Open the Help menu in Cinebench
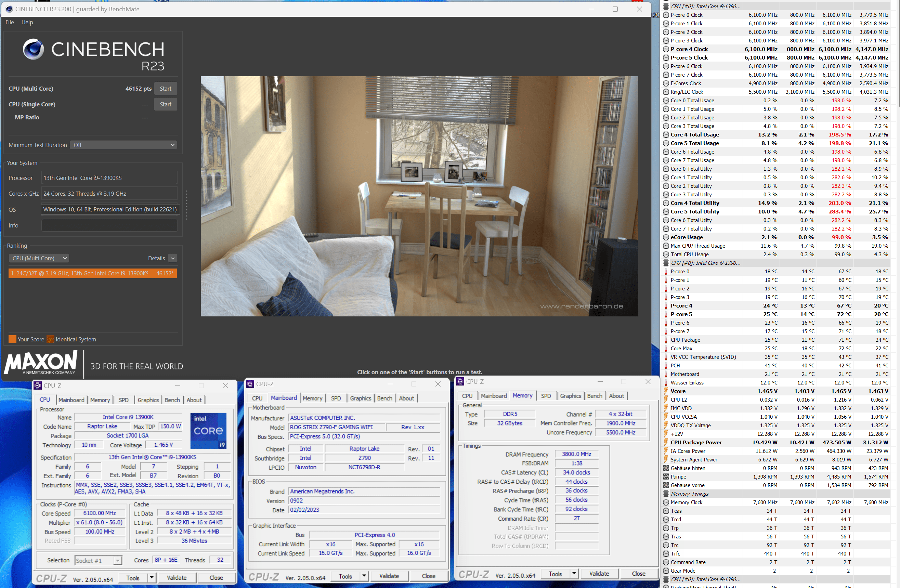This screenshot has height=588, width=900. click(x=27, y=22)
